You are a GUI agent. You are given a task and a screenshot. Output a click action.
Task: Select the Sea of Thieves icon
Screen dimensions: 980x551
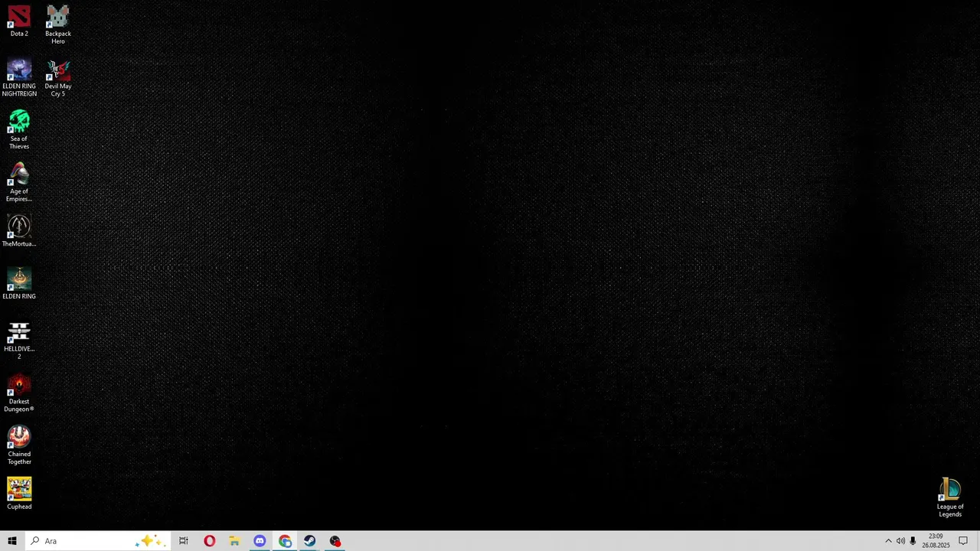[x=19, y=130]
